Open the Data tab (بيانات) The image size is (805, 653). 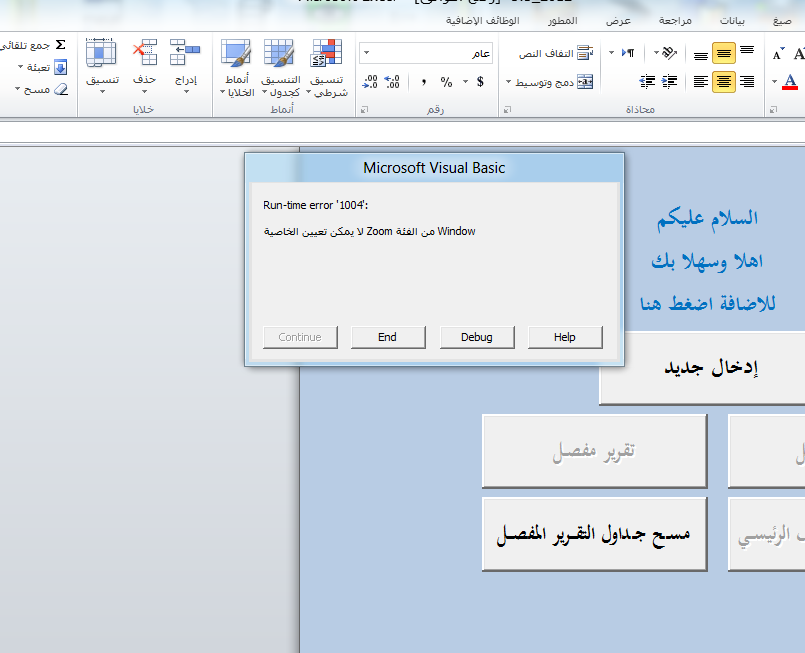coord(732,21)
